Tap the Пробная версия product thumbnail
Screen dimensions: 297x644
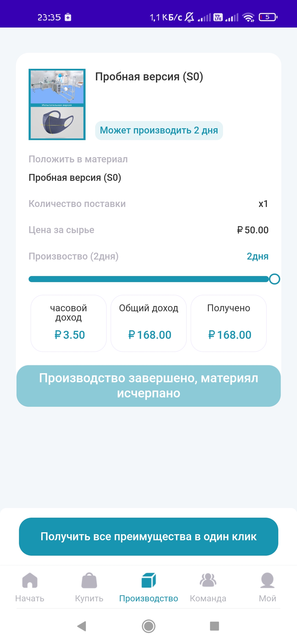tap(57, 104)
